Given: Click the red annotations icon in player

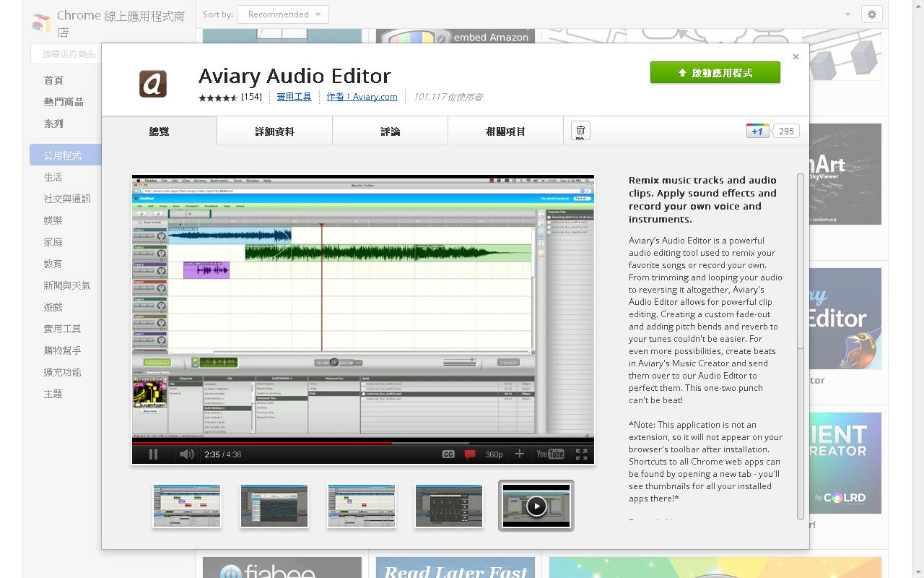Looking at the screenshot, I should click(471, 454).
